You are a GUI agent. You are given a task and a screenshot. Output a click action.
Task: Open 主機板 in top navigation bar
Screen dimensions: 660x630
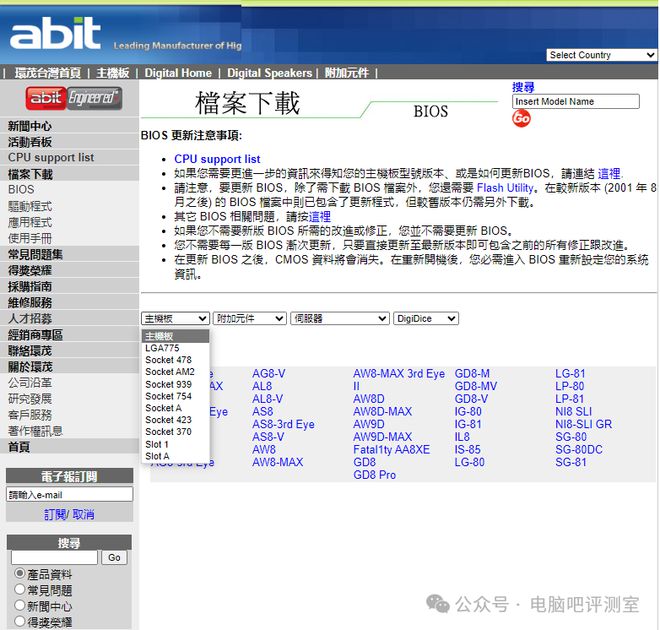coord(113,73)
